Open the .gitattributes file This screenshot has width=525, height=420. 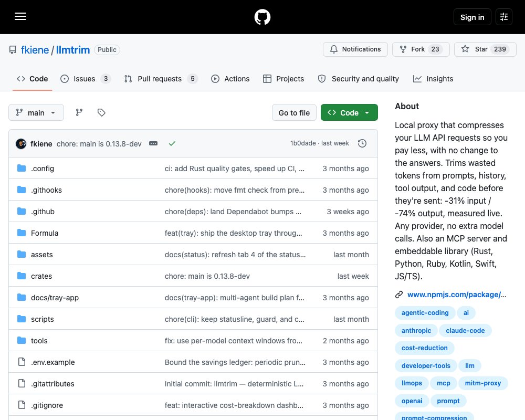click(x=52, y=384)
